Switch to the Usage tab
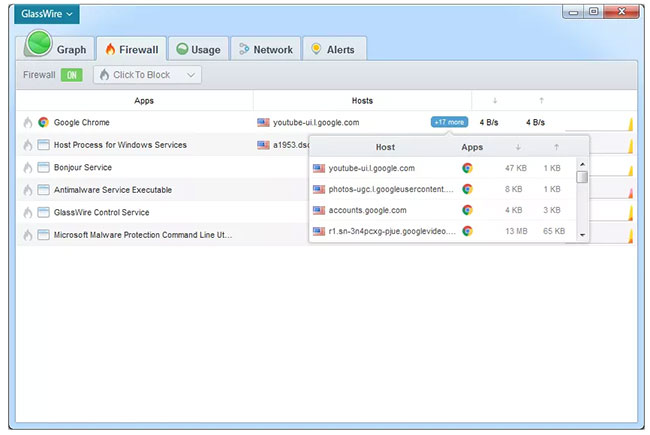 click(x=199, y=49)
